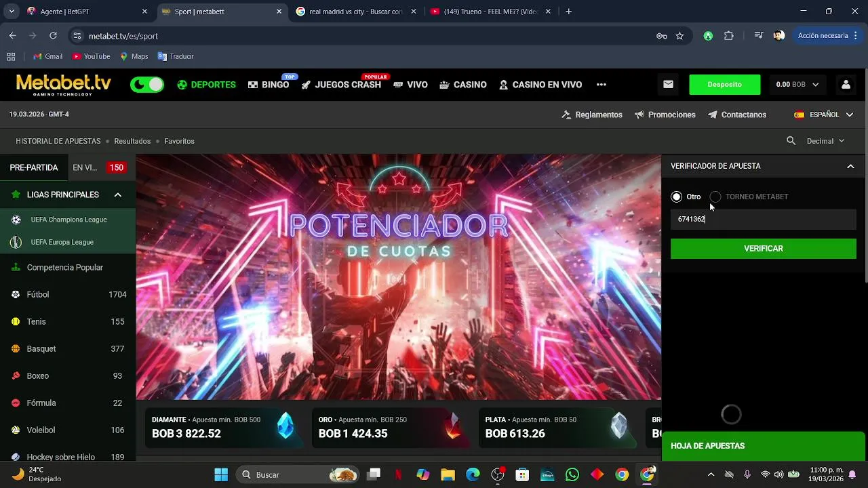Click the green extension icon in Chrome toolbar
Image resolution: width=868 pixels, height=488 pixels.
coord(708,36)
